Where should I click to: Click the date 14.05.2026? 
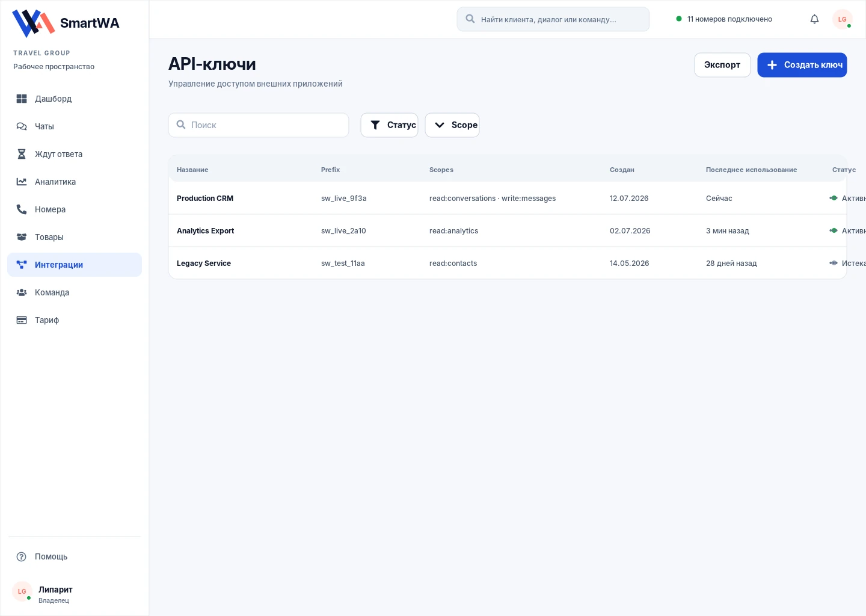pos(630,263)
